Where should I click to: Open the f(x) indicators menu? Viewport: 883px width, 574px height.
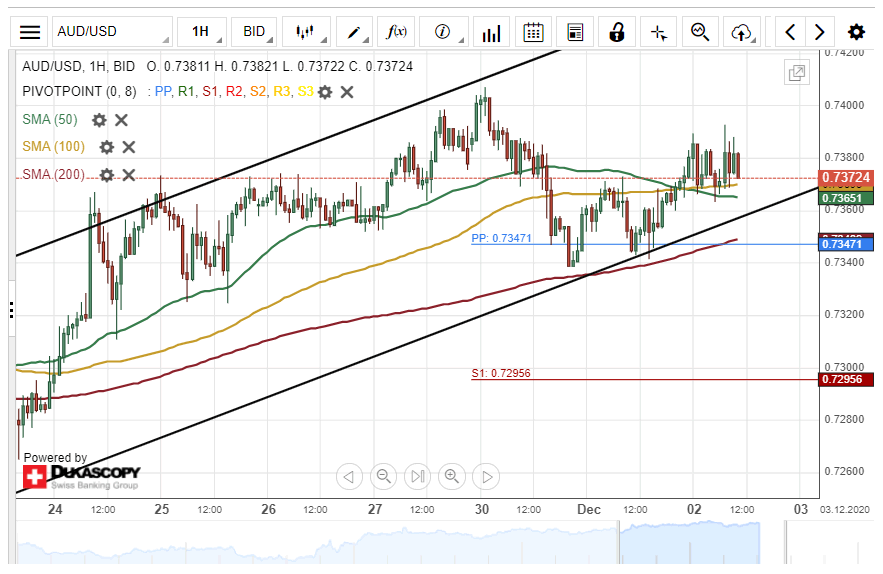click(397, 31)
